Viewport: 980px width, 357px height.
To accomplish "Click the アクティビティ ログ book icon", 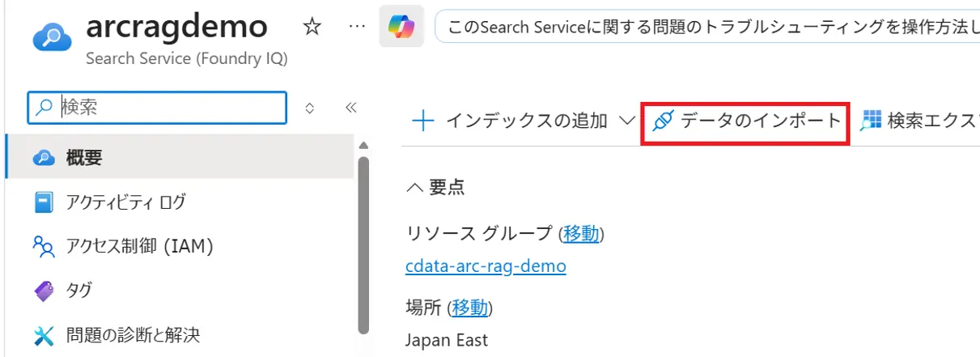I will (x=44, y=202).
